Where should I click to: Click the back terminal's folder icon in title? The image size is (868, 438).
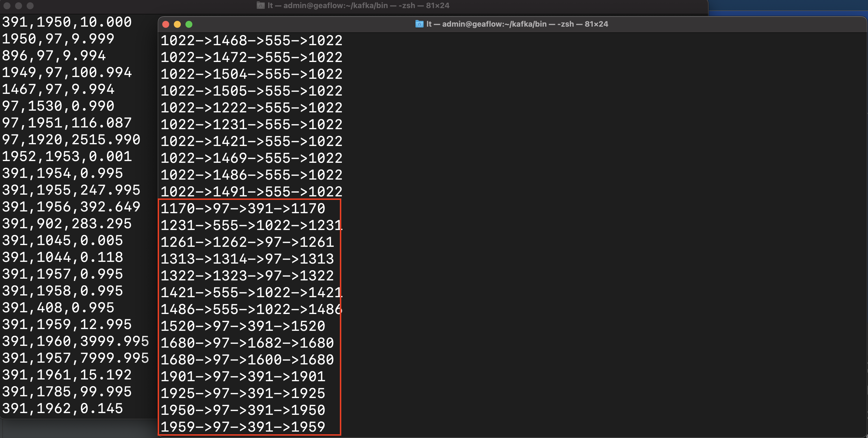coord(260,6)
